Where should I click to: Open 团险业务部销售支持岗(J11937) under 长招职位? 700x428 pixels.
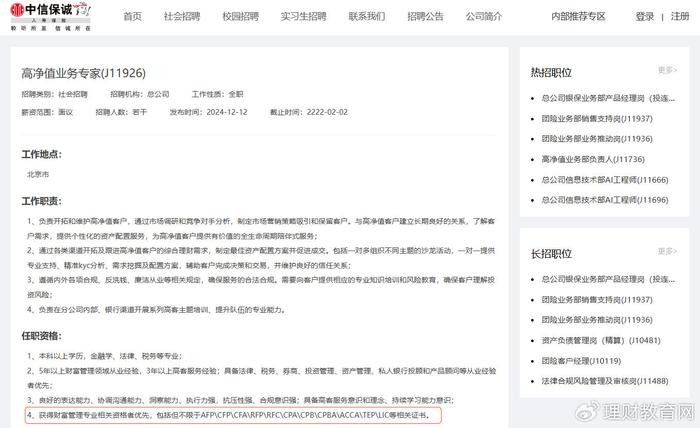(x=597, y=300)
